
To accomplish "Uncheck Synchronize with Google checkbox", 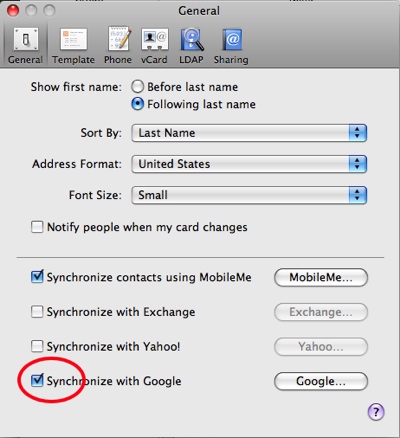I will (37, 380).
